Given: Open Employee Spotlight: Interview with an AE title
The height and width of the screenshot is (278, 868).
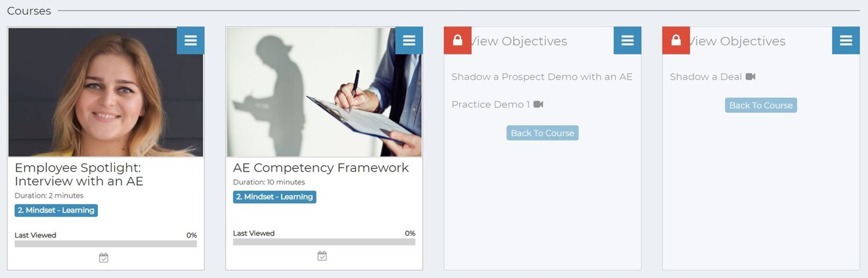Looking at the screenshot, I should point(79,174).
